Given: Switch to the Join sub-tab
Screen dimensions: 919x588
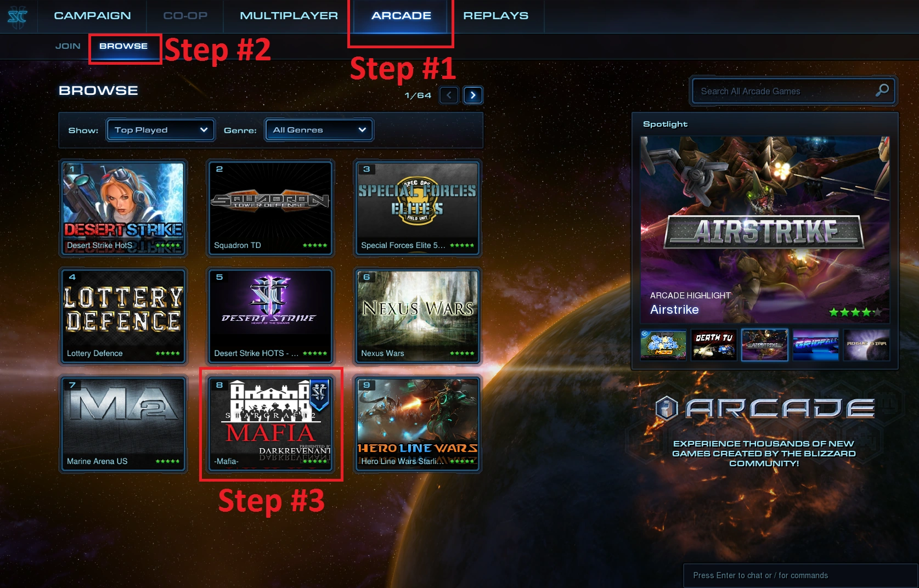Looking at the screenshot, I should tap(68, 46).
